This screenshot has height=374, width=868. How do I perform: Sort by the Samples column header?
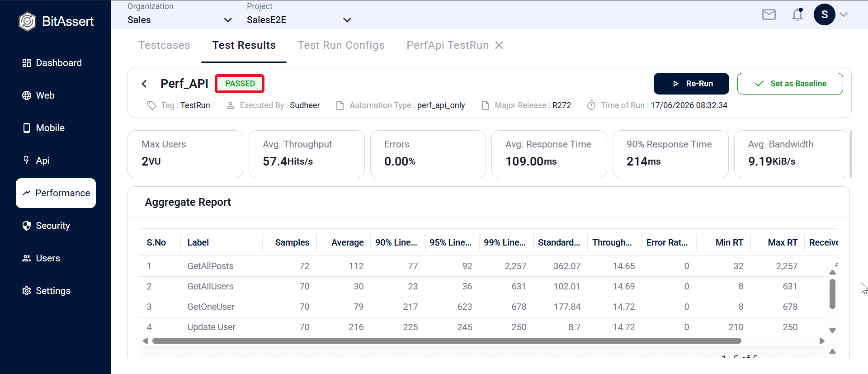292,242
